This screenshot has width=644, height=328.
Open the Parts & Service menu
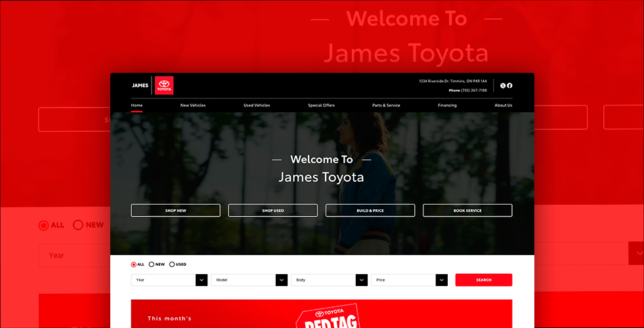coord(386,106)
